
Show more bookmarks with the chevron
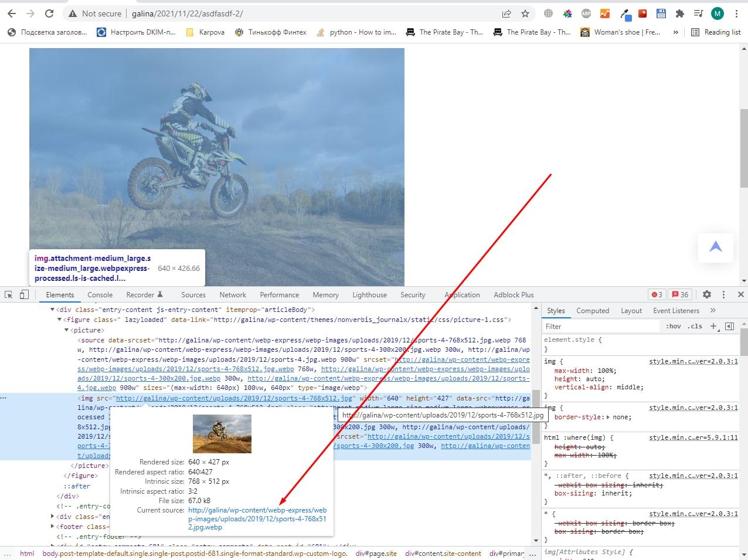[676, 32]
